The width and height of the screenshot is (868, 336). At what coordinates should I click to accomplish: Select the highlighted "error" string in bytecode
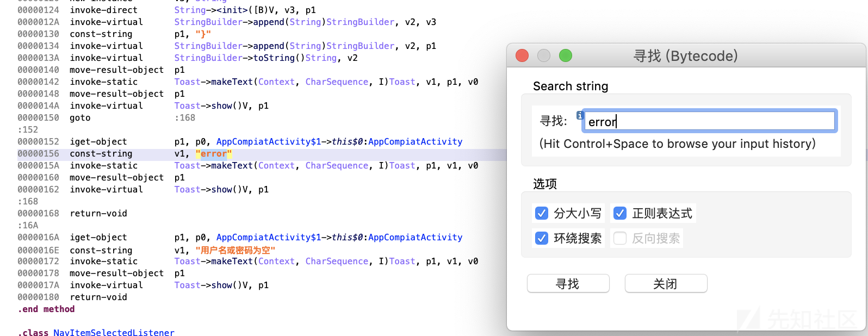coord(214,154)
